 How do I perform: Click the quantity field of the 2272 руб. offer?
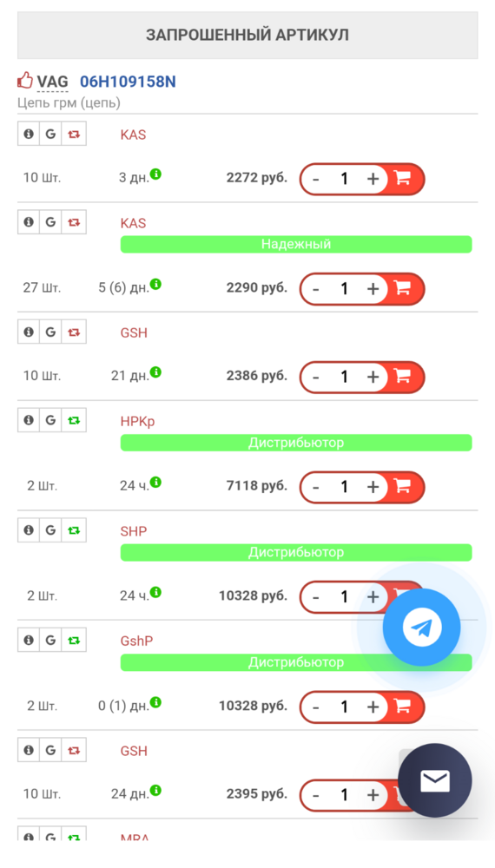click(344, 178)
